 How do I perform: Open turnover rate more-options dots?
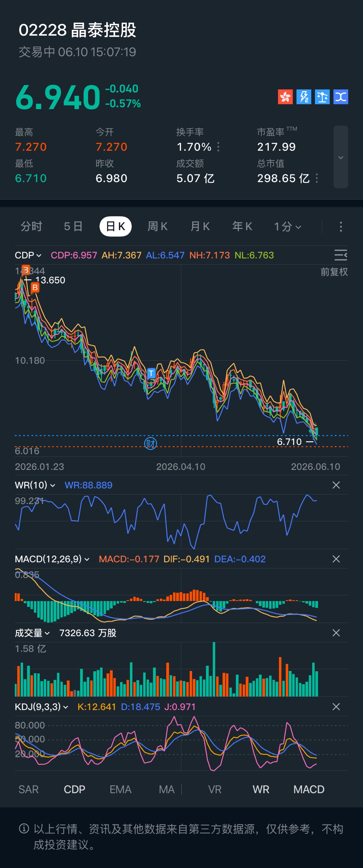click(218, 147)
